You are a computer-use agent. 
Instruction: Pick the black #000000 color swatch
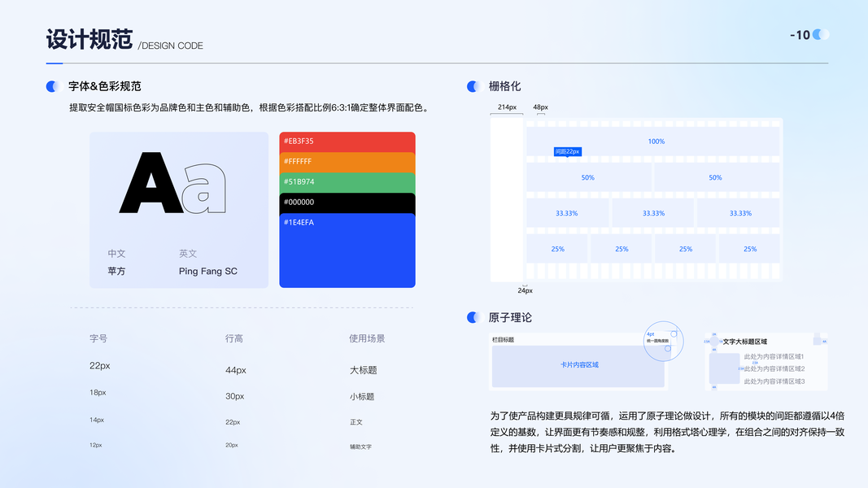click(347, 203)
